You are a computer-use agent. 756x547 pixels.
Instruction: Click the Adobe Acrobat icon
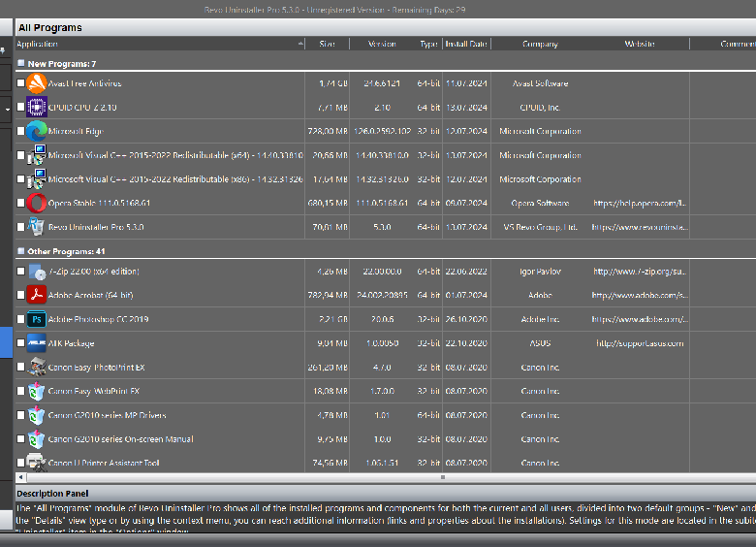(x=36, y=295)
